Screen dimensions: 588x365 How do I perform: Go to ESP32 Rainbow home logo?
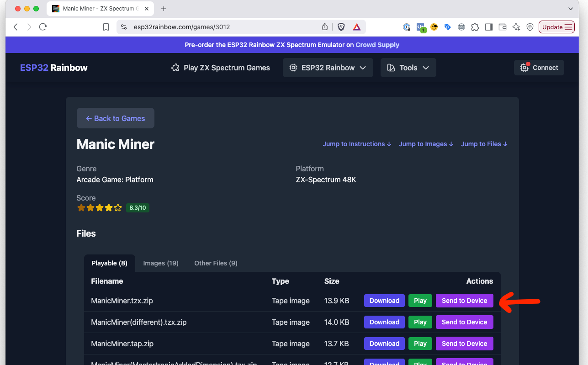click(x=54, y=68)
